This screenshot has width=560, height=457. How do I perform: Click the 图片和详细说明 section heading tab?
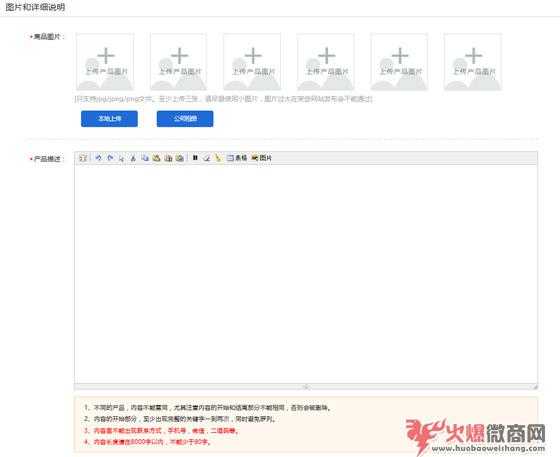click(x=35, y=7)
